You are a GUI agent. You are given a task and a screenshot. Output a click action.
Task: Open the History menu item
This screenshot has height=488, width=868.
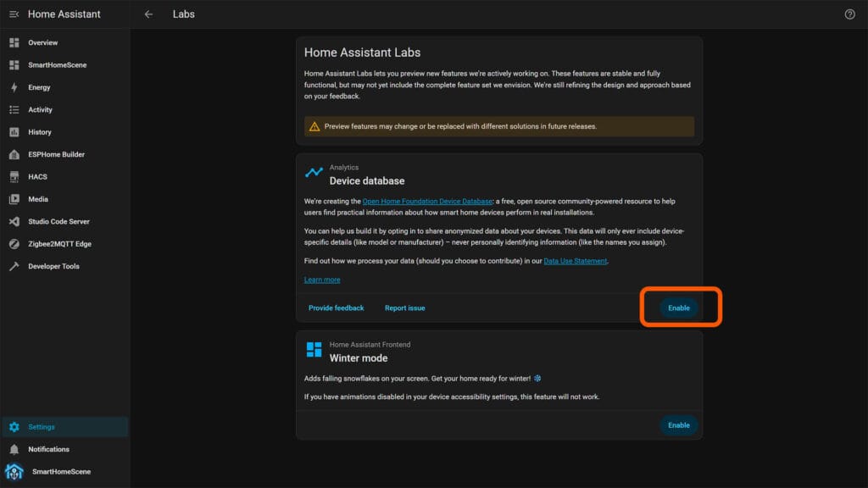[64, 132]
